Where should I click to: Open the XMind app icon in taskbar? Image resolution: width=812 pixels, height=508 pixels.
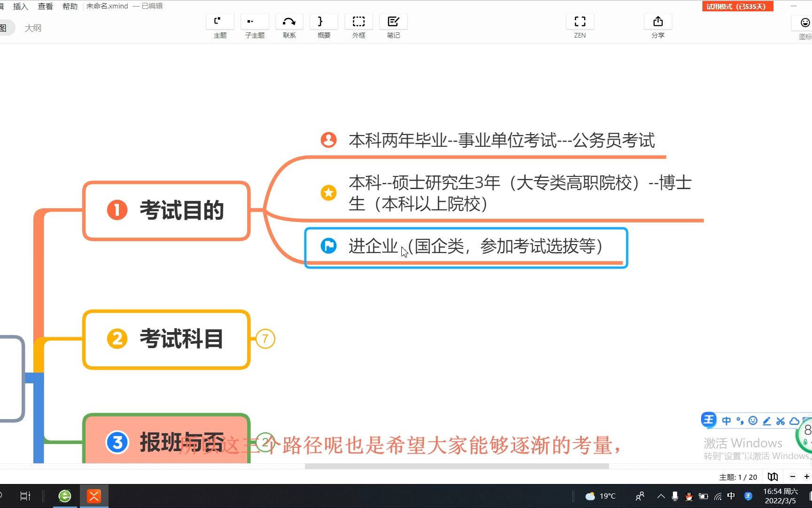94,496
